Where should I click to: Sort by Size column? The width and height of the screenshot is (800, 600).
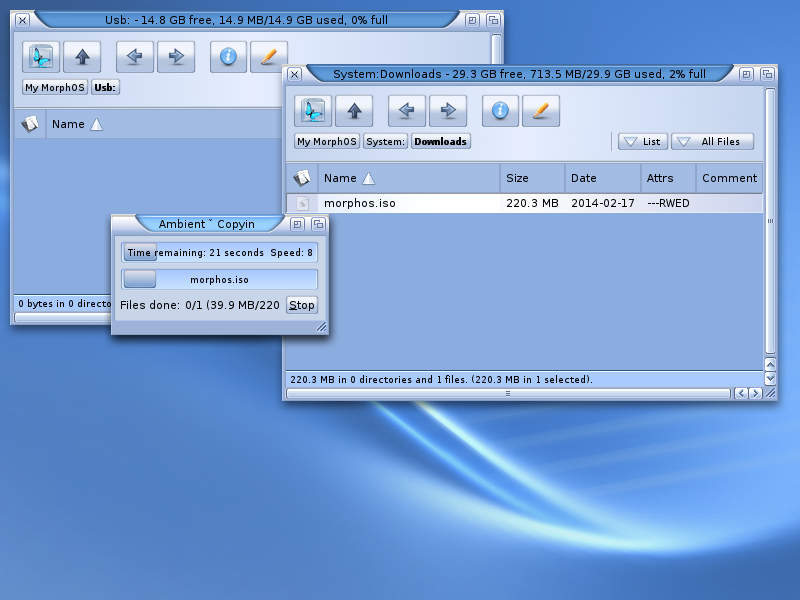(x=533, y=178)
